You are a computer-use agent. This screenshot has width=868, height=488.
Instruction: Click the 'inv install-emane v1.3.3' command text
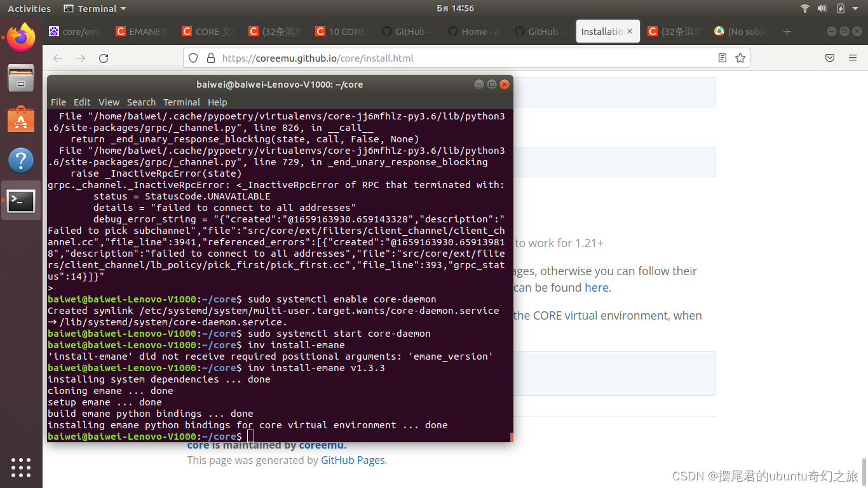pyautogui.click(x=316, y=368)
